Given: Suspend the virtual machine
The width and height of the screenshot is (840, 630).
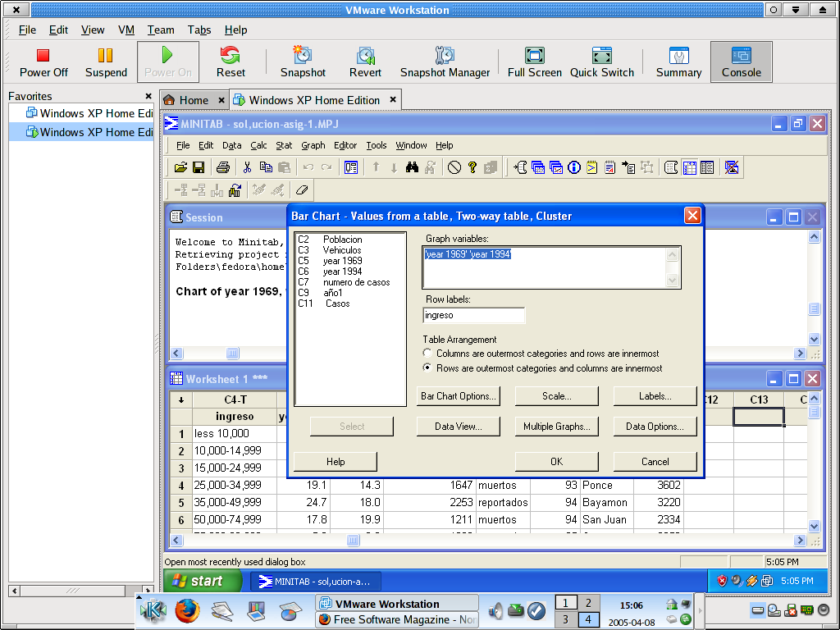Looking at the screenshot, I should (106, 62).
